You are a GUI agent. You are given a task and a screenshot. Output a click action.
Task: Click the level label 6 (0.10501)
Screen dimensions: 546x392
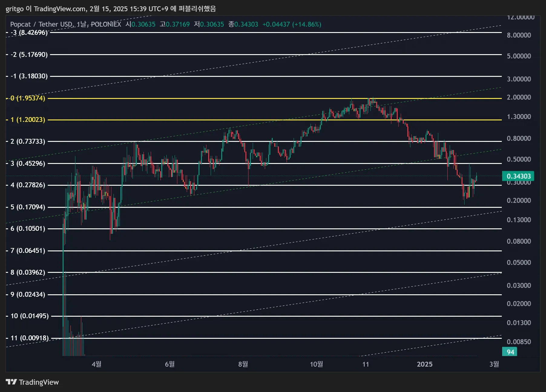click(28, 228)
